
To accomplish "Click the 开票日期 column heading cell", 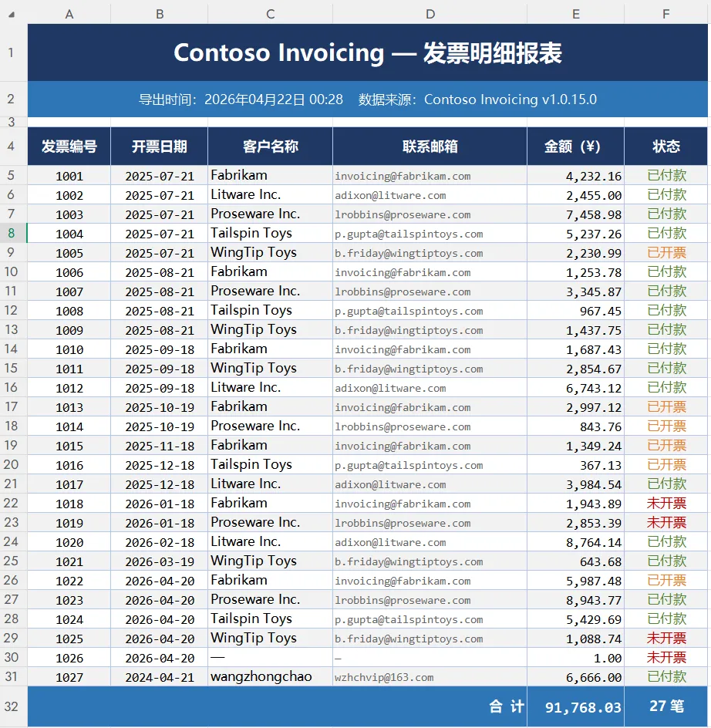I will pyautogui.click(x=160, y=147).
